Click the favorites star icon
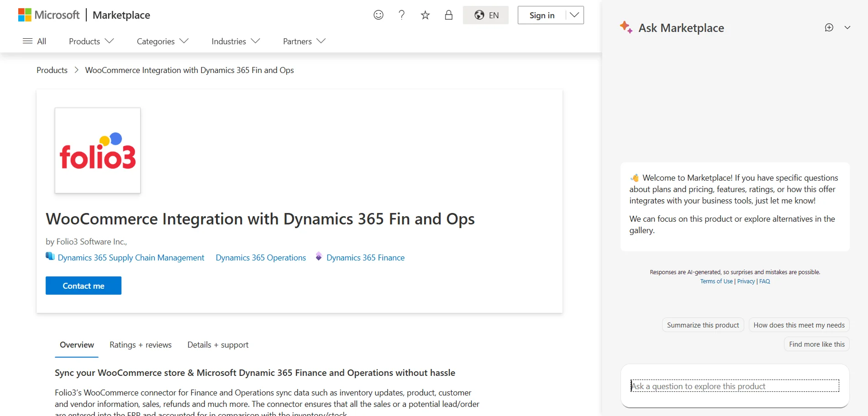868x416 pixels. pyautogui.click(x=425, y=15)
